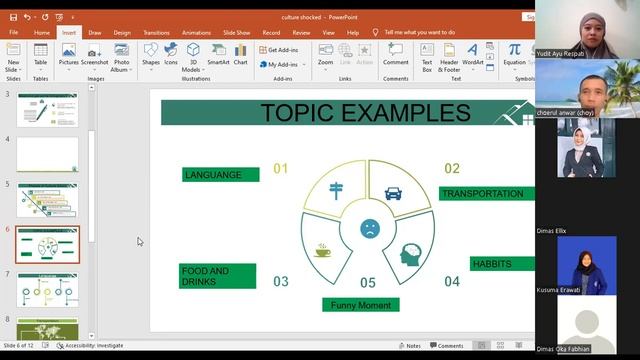Switch to the Draw tab
This screenshot has width=640, height=360.
95,32
